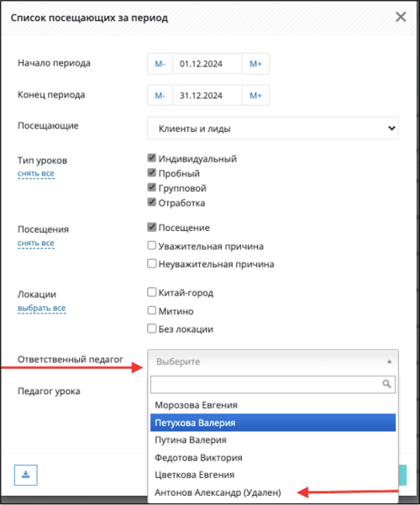The height and width of the screenshot is (505, 420).
Task: Click M+ beside the end date
Action: tap(255, 95)
